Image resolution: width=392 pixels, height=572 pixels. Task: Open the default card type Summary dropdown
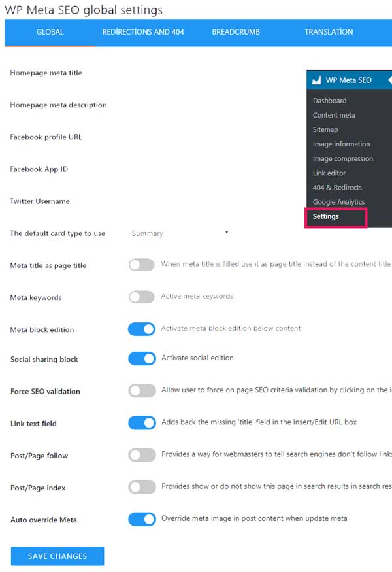coord(180,233)
